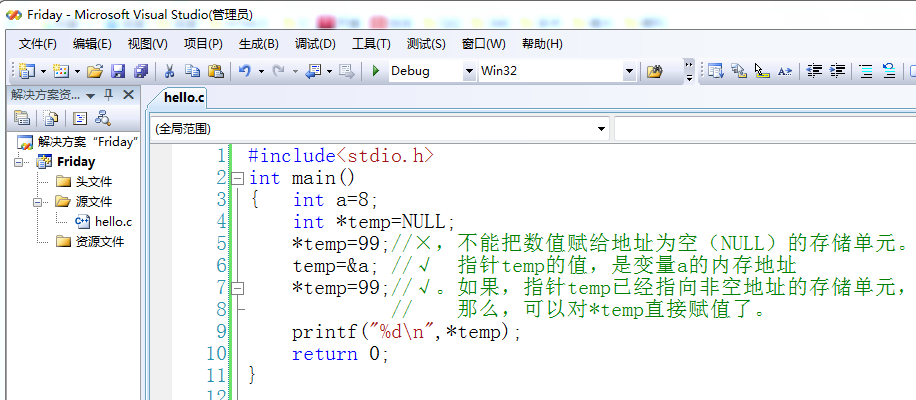Collapse the main() code outline on line 2
The image size is (916, 400).
pos(238,178)
